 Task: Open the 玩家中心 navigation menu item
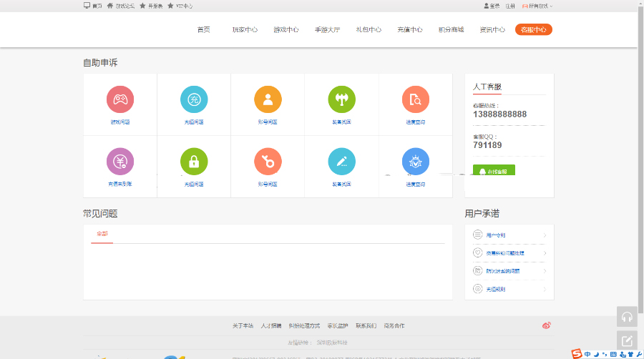click(245, 30)
